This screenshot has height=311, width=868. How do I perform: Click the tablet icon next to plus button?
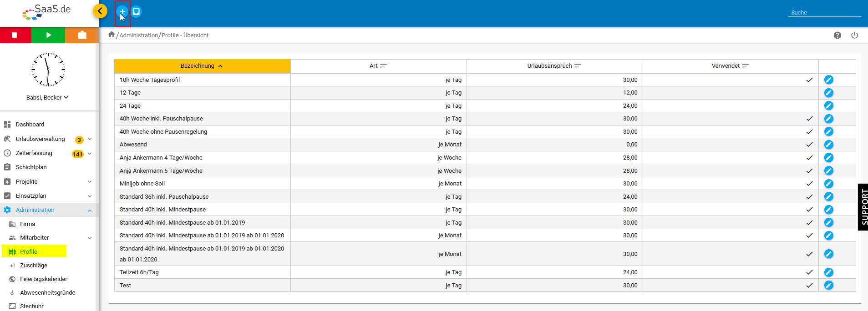tap(136, 11)
